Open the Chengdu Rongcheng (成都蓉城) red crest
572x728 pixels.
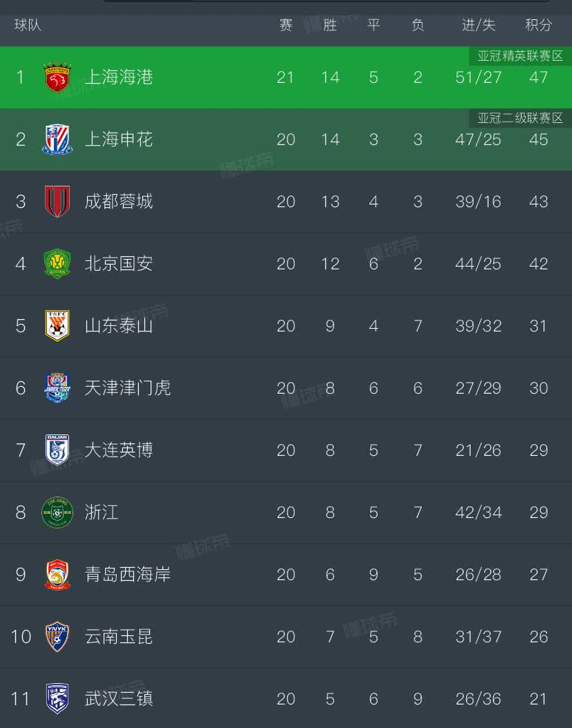point(57,202)
